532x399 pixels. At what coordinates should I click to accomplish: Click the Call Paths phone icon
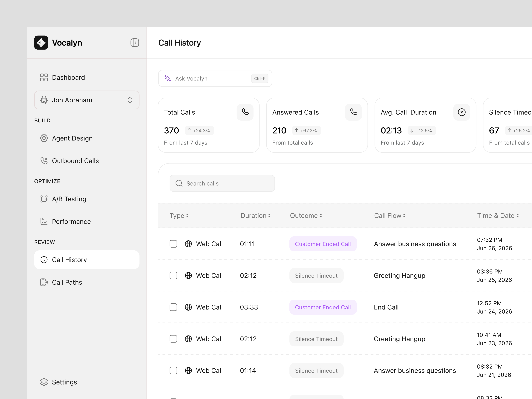pos(44,282)
